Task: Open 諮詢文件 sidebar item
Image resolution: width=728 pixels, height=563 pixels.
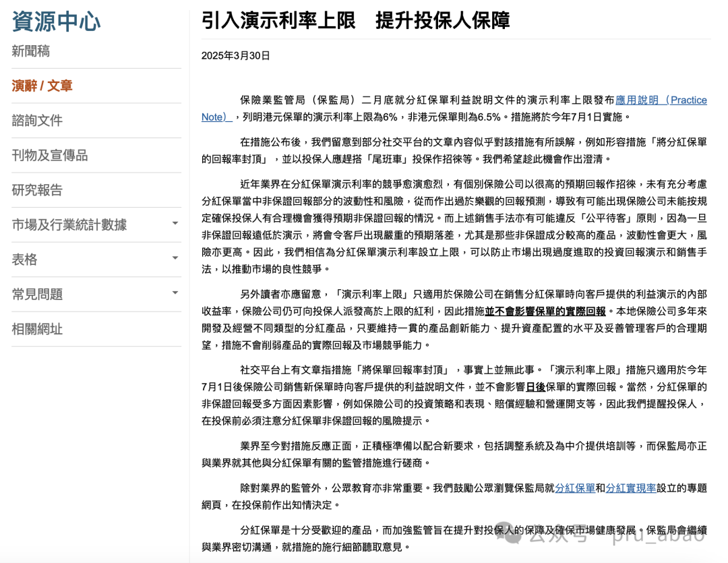Action: pyautogui.click(x=37, y=121)
